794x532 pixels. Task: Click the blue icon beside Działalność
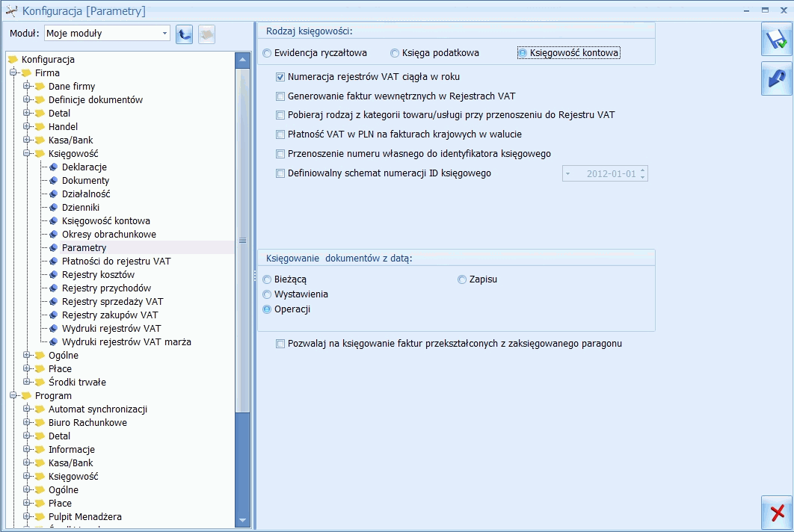coord(53,194)
